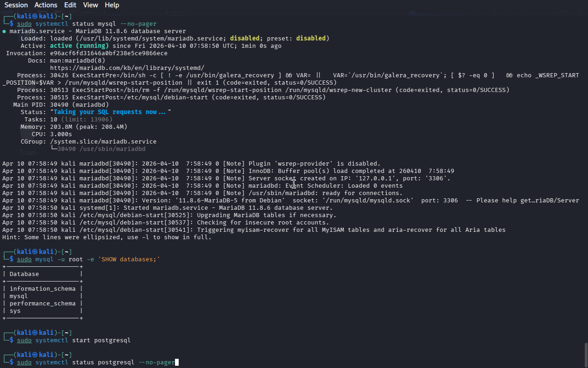Click the information_schema database row
Viewport: 588px width, 368px height.
[42, 289]
